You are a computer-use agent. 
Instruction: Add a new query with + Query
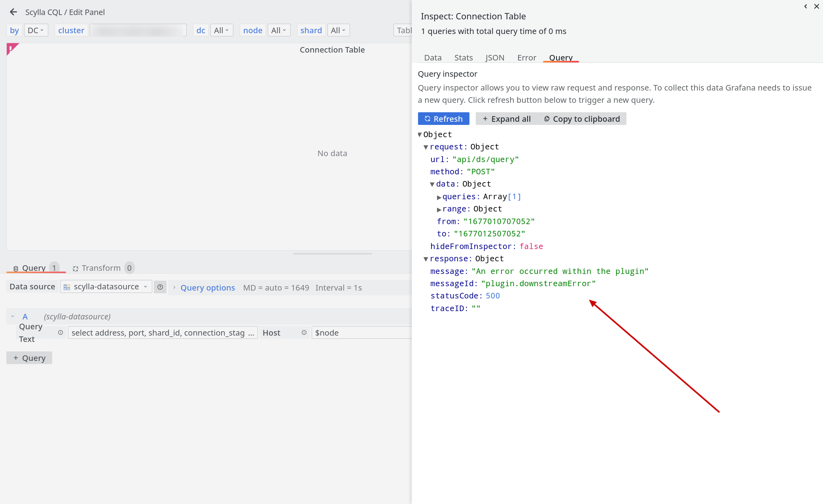click(x=29, y=357)
